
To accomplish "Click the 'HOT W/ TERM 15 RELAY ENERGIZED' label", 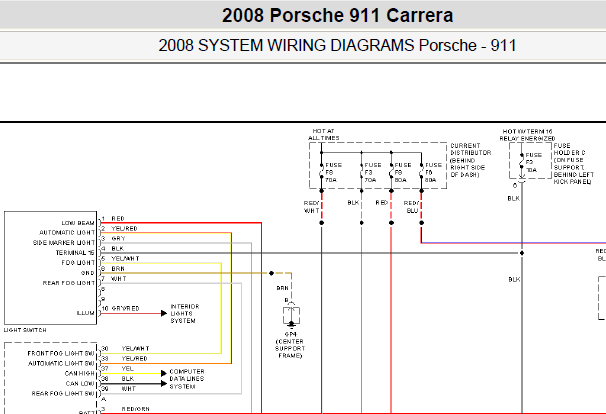I will tap(527, 135).
